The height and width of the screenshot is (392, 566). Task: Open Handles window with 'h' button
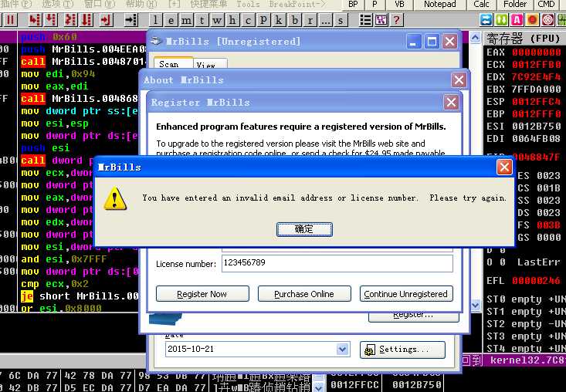point(232,20)
